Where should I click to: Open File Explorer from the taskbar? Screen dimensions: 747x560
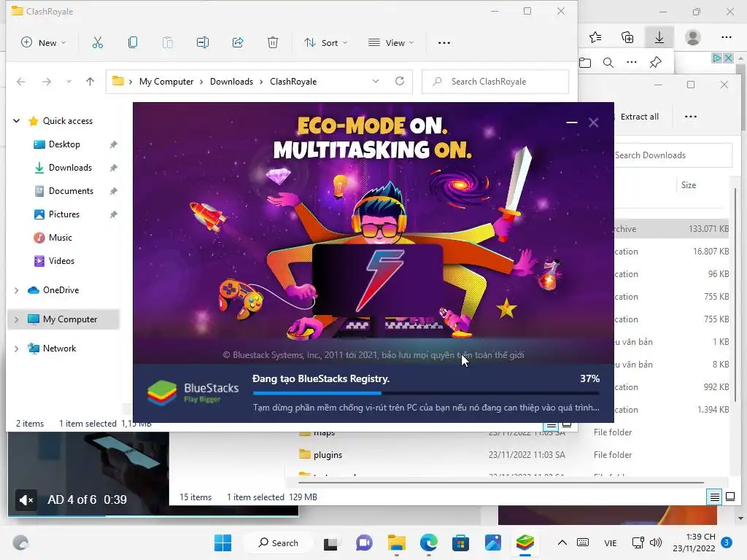[396, 542]
